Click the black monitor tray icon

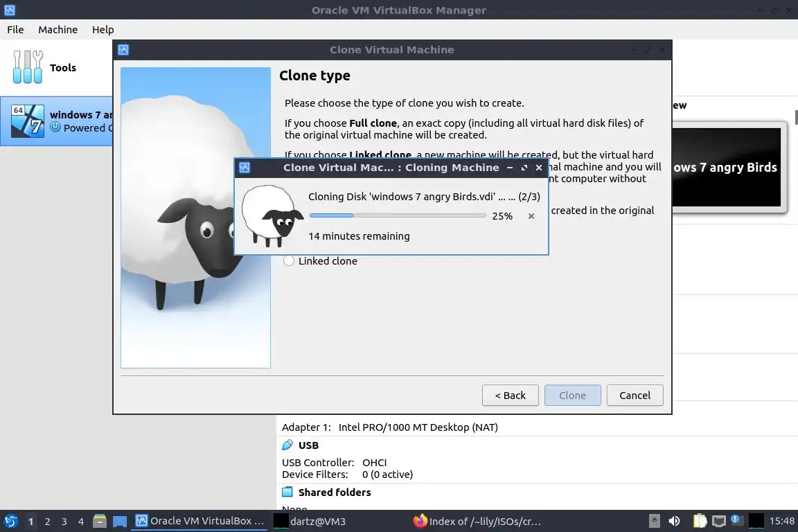click(756, 521)
